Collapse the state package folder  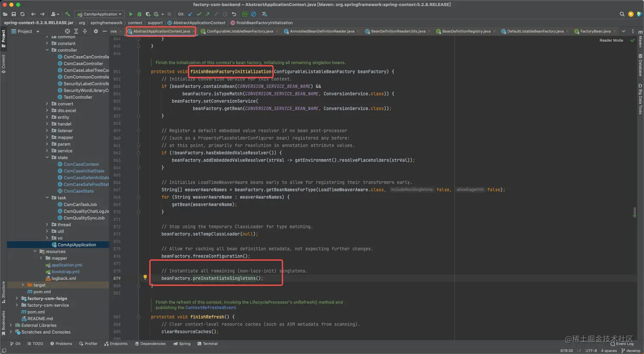pyautogui.click(x=47, y=158)
